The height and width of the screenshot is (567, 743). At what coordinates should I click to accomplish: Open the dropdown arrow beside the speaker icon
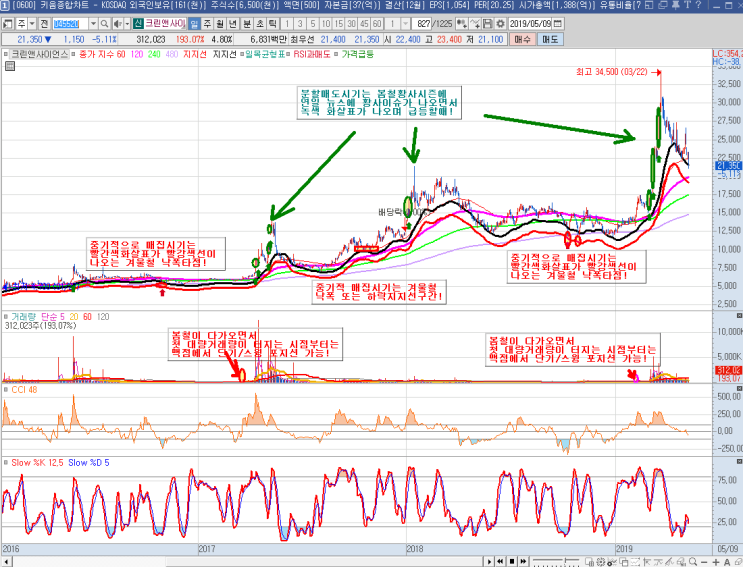tap(127, 24)
